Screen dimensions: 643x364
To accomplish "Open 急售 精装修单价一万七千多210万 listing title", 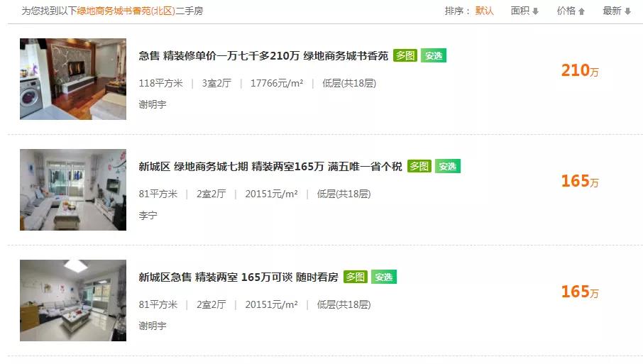I will click(263, 56).
